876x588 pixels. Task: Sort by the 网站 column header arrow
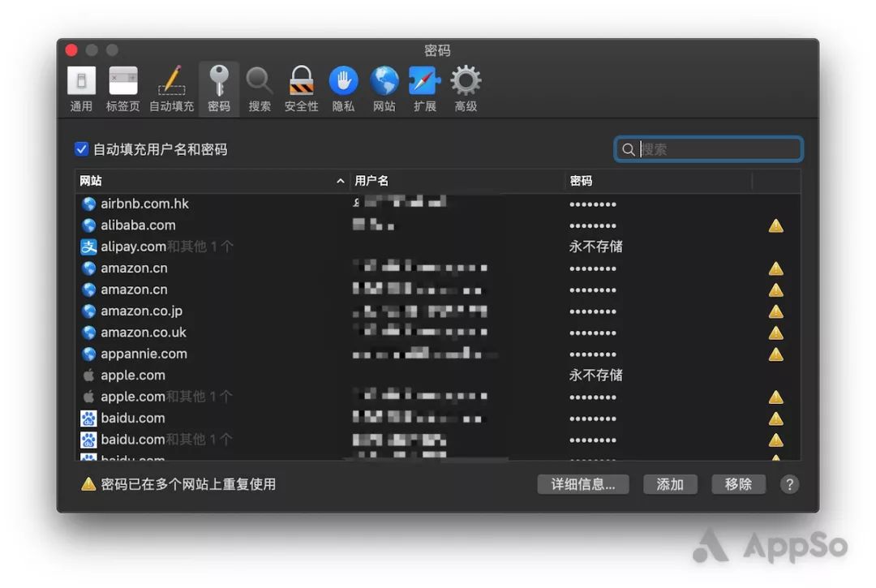[341, 181]
